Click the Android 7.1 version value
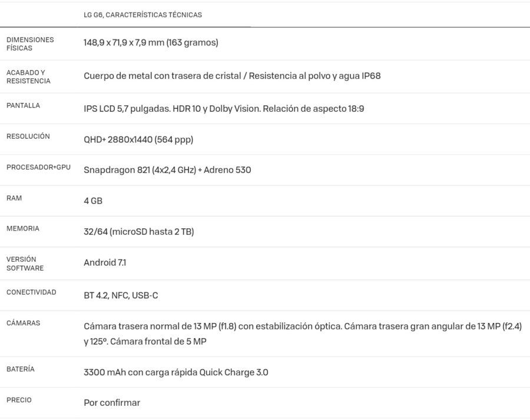The height and width of the screenshot is (420, 530). [105, 262]
